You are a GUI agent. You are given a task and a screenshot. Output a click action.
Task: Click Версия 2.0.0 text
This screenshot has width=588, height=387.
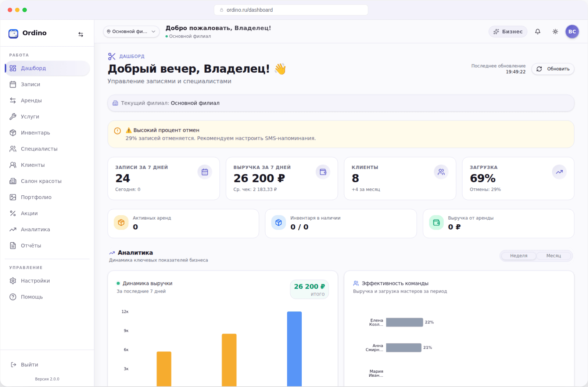click(x=47, y=379)
